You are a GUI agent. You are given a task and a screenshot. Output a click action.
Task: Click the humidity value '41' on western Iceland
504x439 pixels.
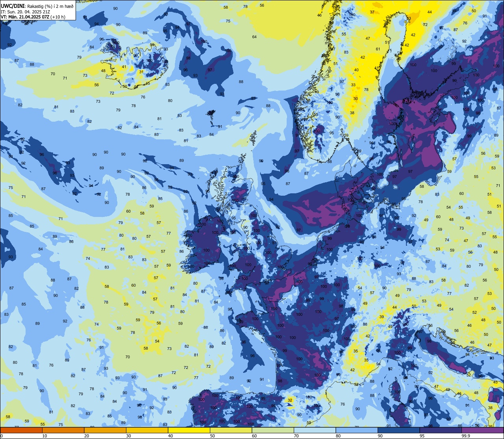[124, 67]
